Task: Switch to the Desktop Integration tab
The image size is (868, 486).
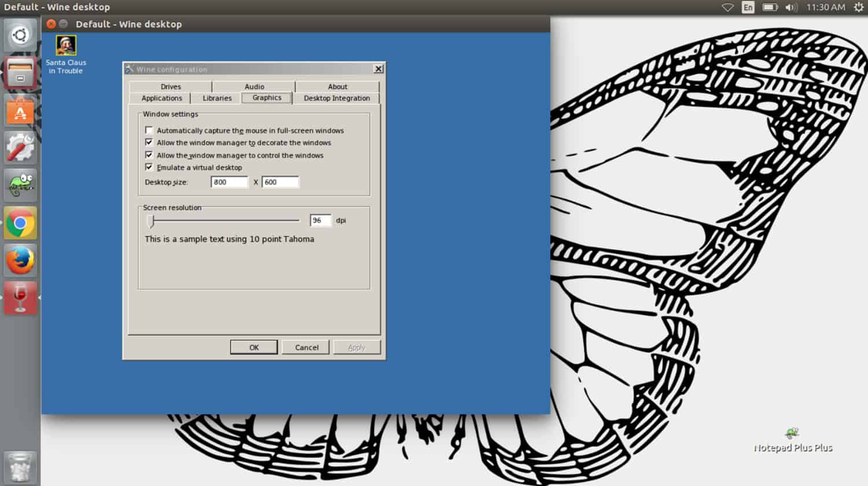Action: [x=337, y=98]
